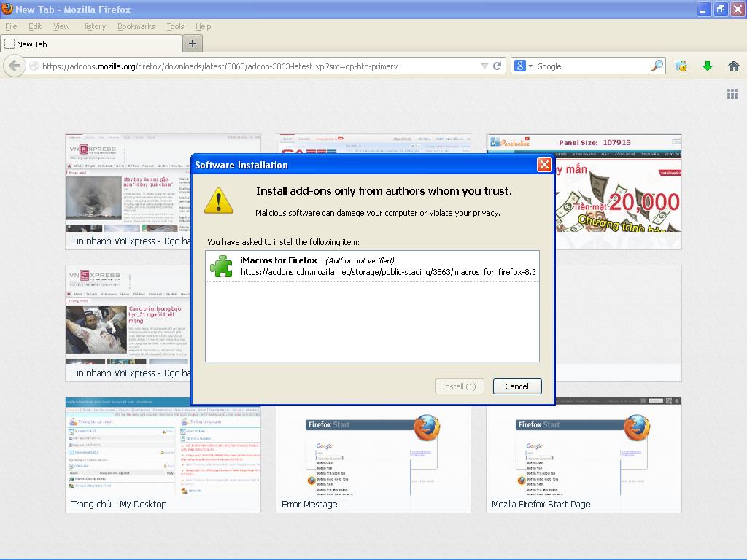
Task: Open the bookmarks star toolbar icon
Action: (x=681, y=66)
